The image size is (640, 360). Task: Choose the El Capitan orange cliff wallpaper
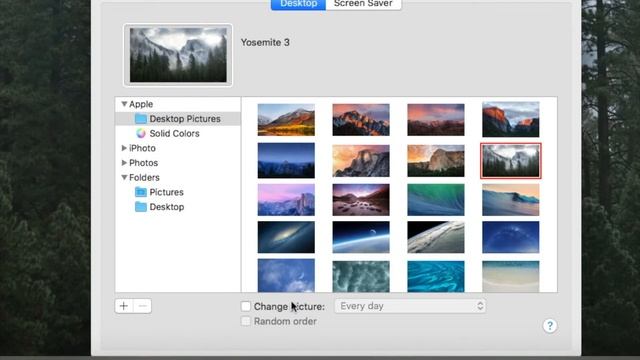point(511,120)
